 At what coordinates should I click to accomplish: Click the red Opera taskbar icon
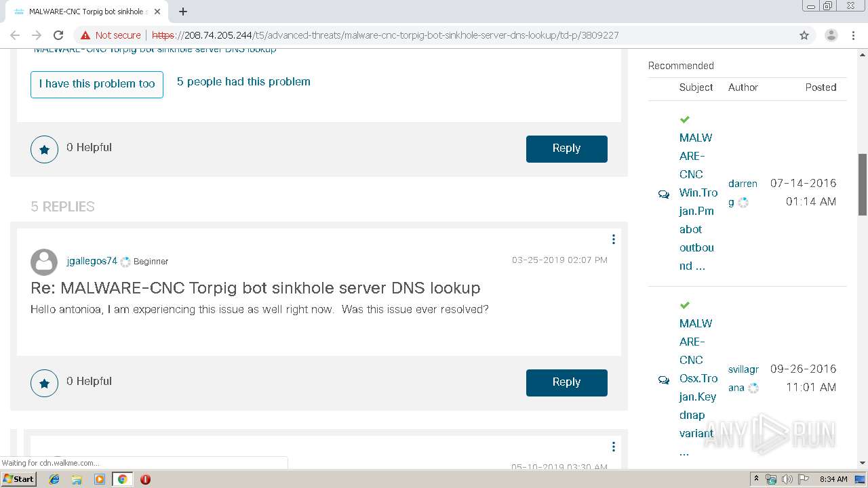click(x=145, y=479)
